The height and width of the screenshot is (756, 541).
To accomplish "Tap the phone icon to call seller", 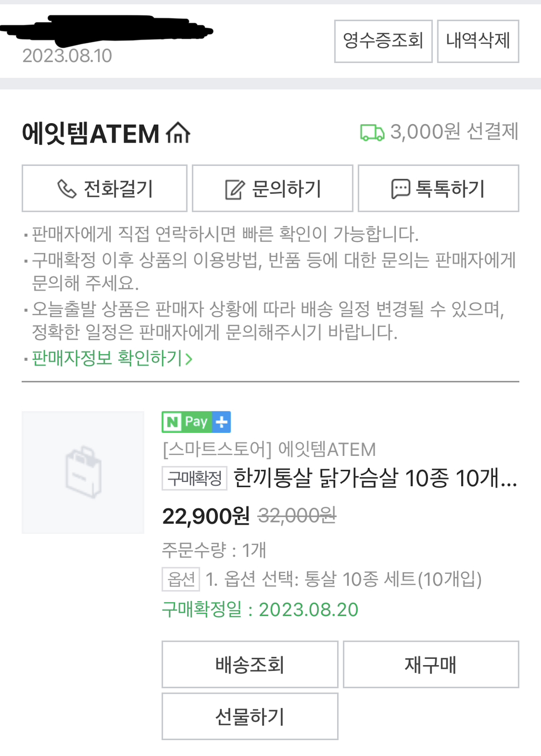I will pyautogui.click(x=67, y=189).
